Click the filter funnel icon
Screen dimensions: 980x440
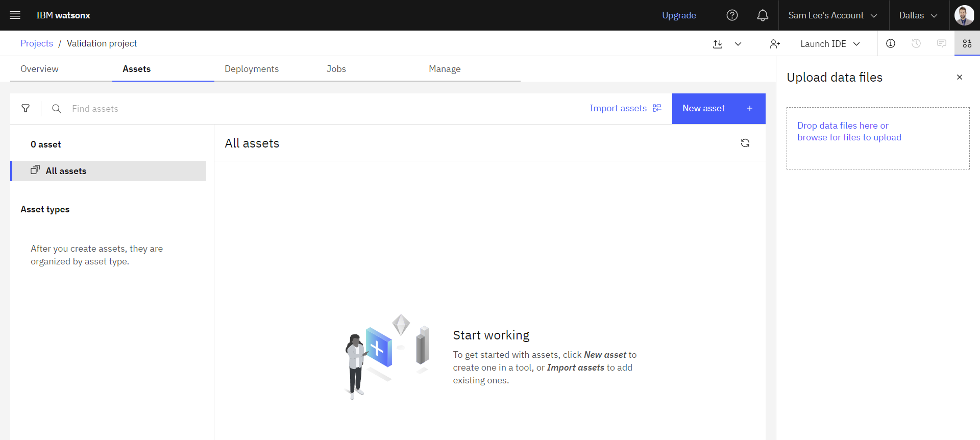(x=26, y=108)
